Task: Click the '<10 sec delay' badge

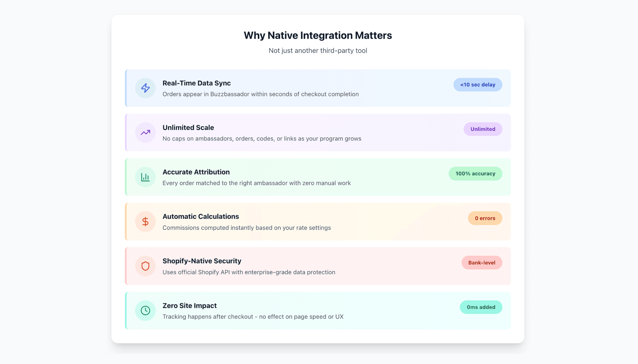Action: pos(477,85)
